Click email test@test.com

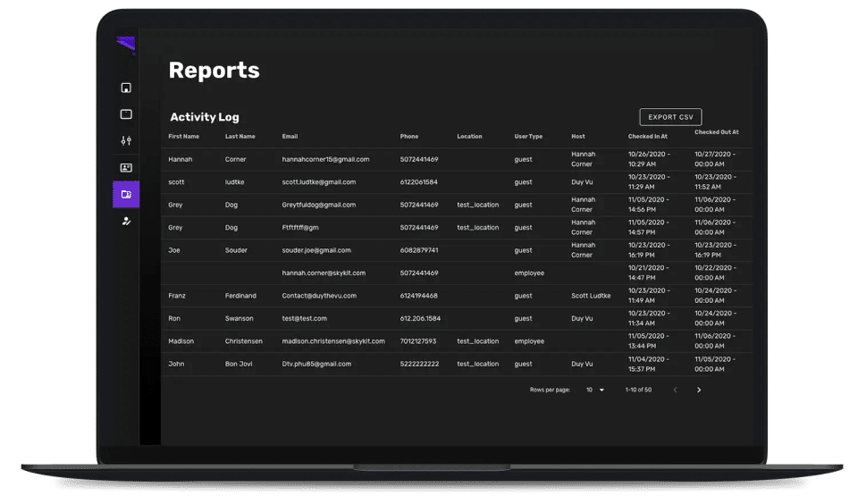click(304, 318)
